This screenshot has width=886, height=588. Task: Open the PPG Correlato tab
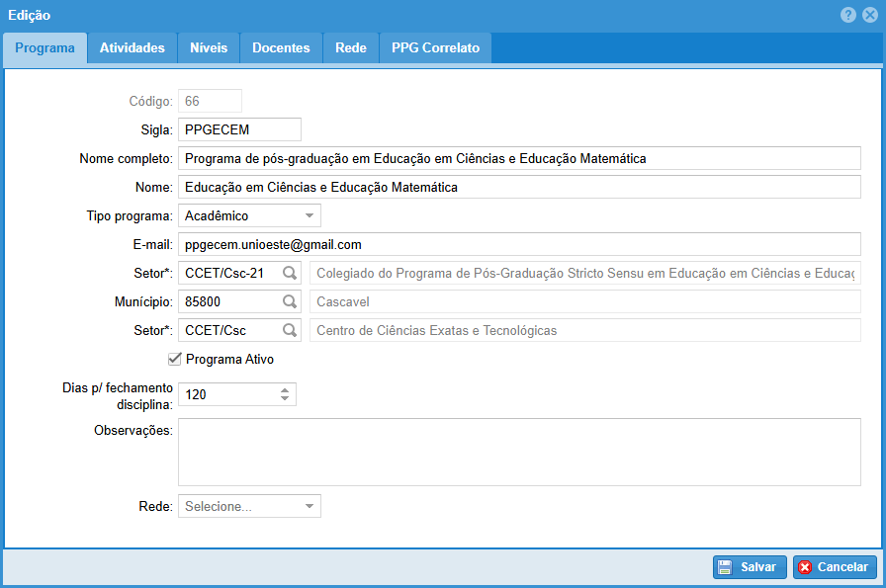click(435, 48)
